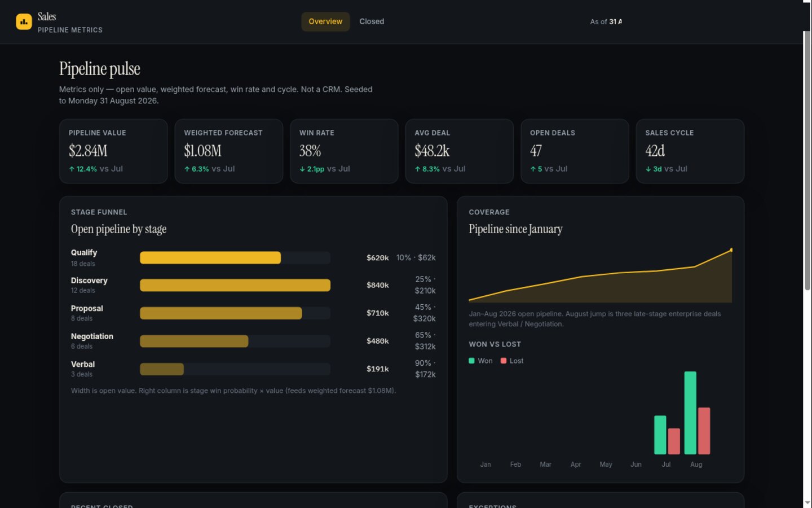
Task: Click the up arrow beside 6.3% vs Jul
Action: [187, 169]
